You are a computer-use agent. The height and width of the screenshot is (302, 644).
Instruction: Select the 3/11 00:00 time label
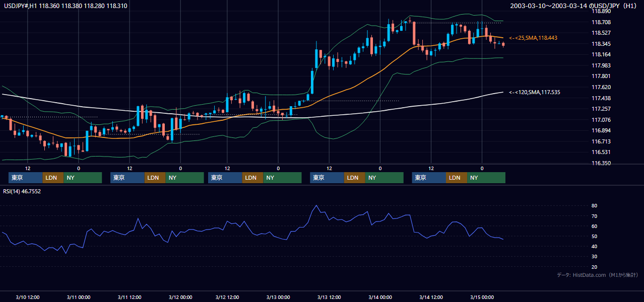(78, 297)
